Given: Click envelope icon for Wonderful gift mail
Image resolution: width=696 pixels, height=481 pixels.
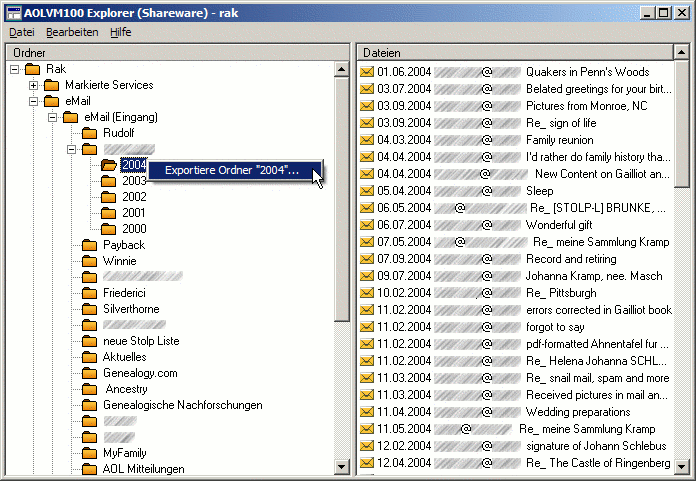Looking at the screenshot, I should tap(367, 225).
